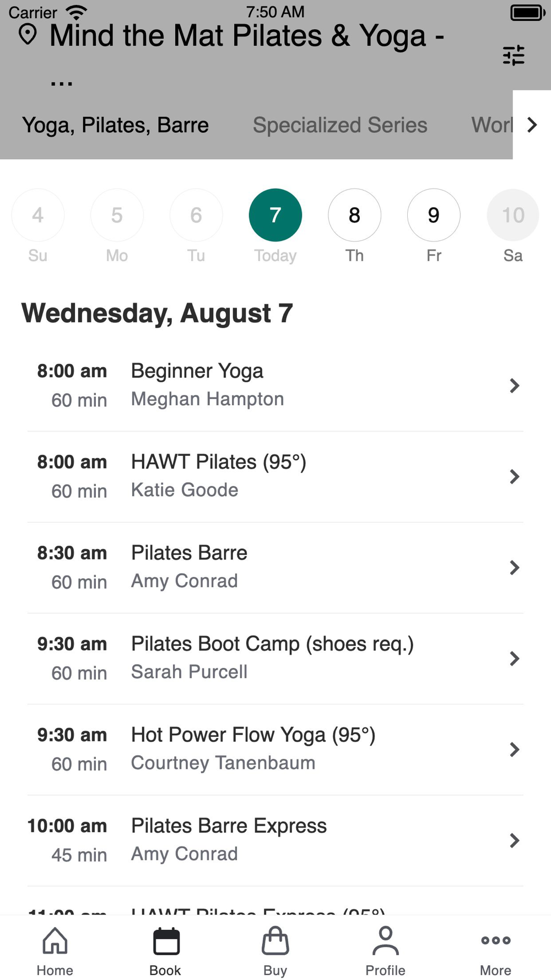Switch to the Specialized Series tab

(x=339, y=125)
